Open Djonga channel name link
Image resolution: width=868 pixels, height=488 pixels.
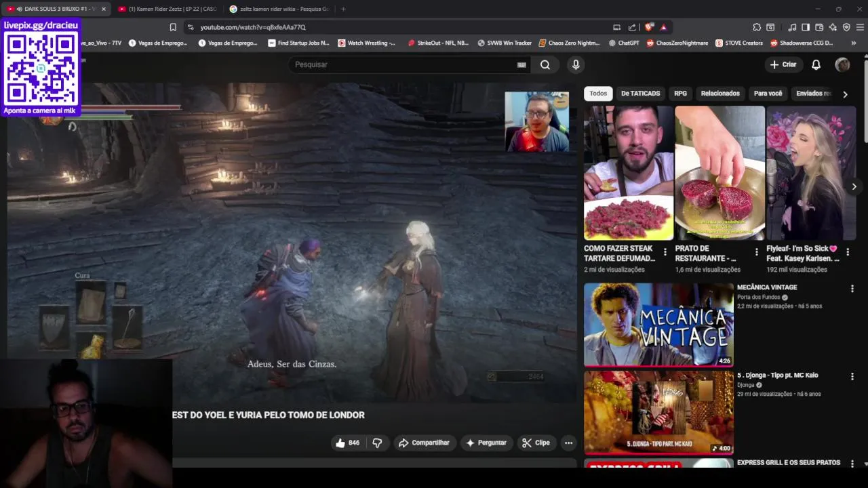coord(746,385)
